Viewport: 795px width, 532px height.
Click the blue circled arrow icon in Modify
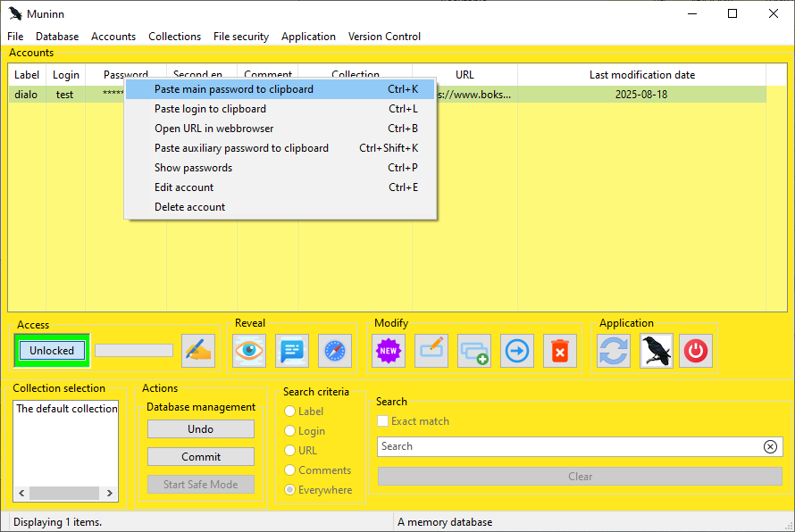coord(517,351)
